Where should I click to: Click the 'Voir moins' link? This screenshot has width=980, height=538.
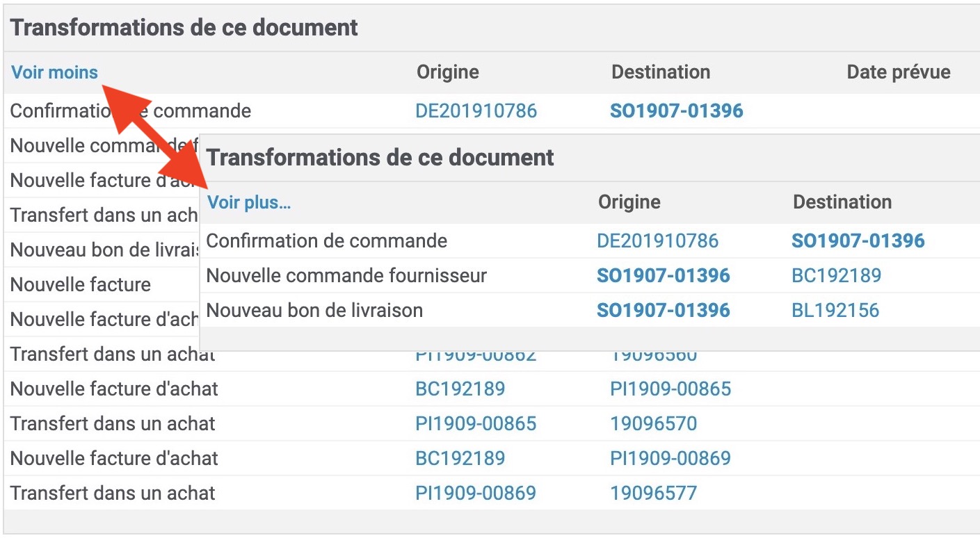click(x=54, y=72)
